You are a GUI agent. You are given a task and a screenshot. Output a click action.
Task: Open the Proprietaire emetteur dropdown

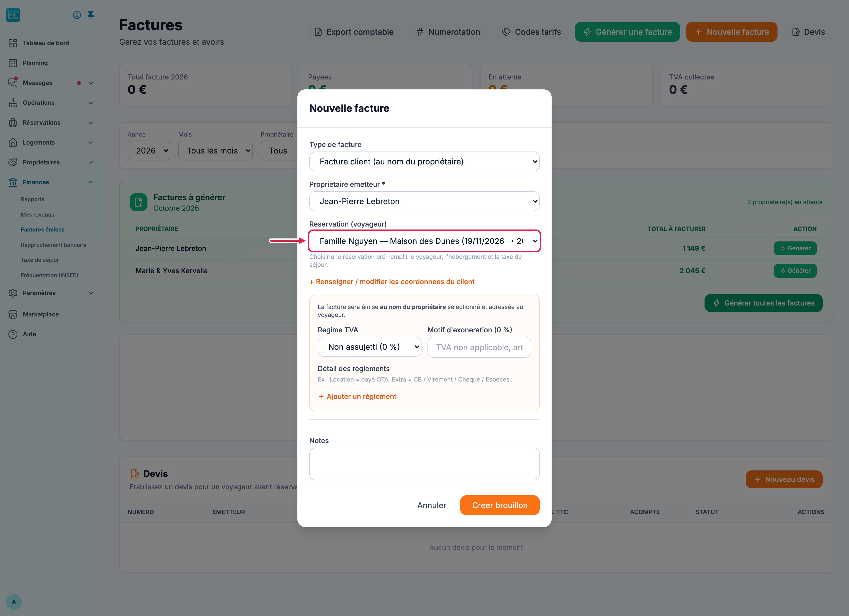424,201
